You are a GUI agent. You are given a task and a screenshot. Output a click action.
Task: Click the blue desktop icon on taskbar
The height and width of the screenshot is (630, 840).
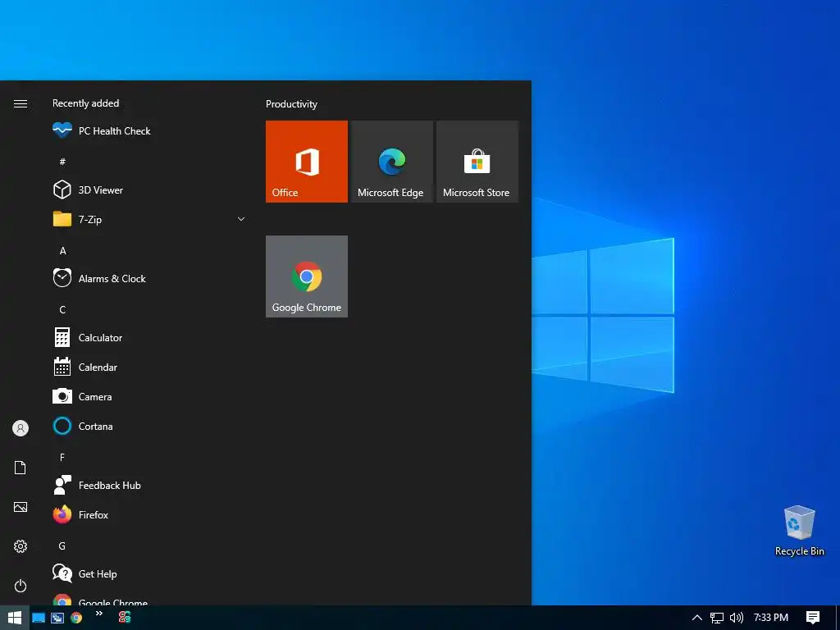coord(39,618)
